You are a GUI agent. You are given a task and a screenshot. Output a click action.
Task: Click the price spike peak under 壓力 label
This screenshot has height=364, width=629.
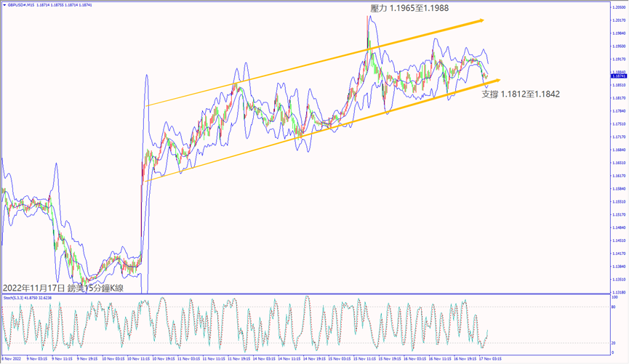tap(369, 17)
